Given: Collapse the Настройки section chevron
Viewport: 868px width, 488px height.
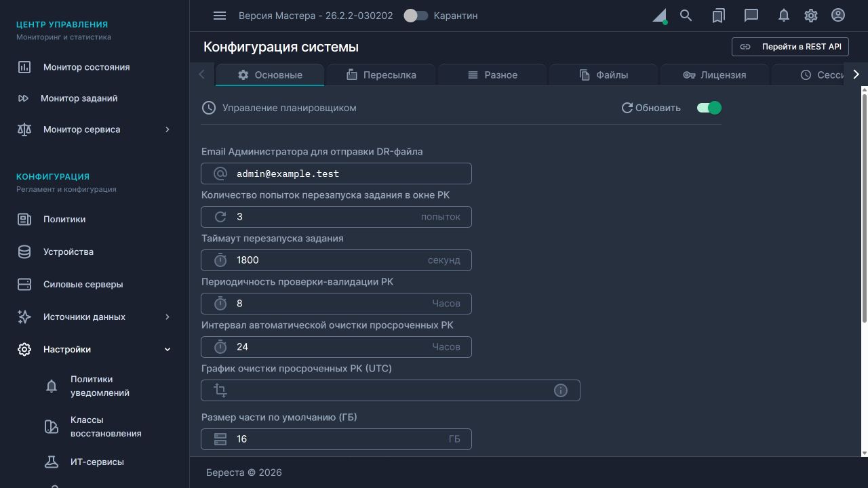Looking at the screenshot, I should coord(167,349).
